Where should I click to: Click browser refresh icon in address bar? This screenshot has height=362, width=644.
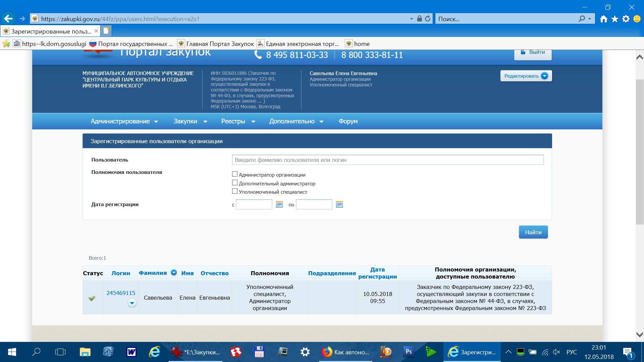coord(428,19)
